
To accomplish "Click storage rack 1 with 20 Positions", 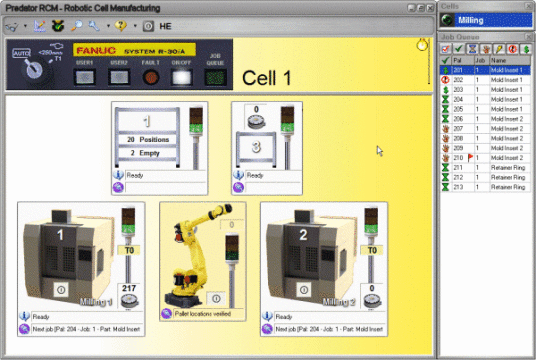I will [x=147, y=137].
